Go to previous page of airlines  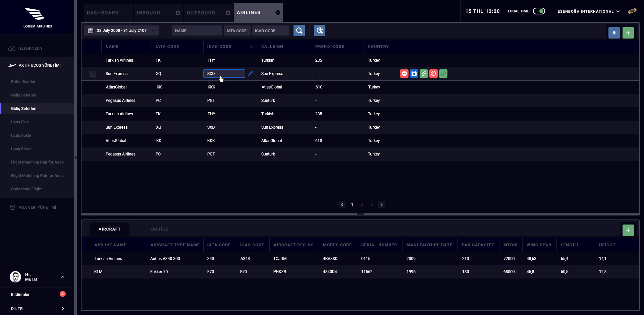click(342, 204)
